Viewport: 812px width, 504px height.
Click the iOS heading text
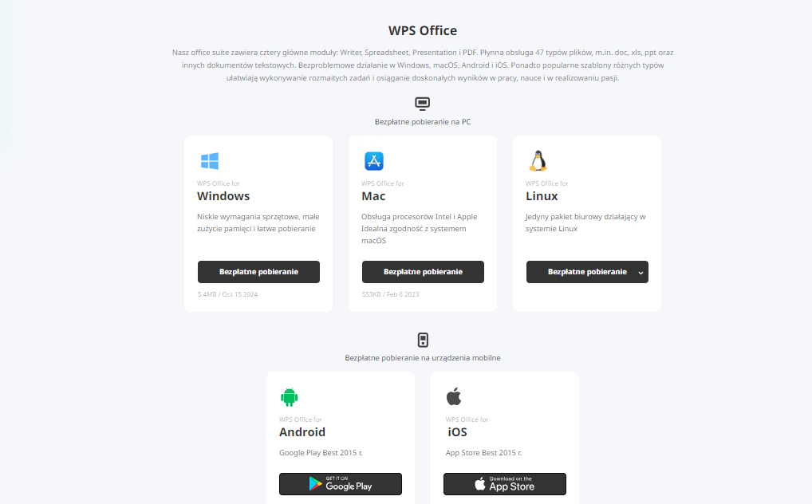pos(457,432)
